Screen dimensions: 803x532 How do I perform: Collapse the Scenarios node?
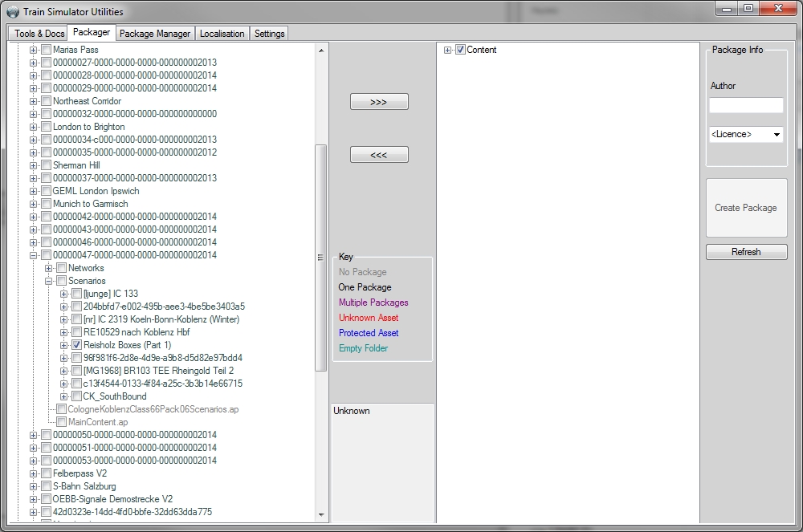49,281
